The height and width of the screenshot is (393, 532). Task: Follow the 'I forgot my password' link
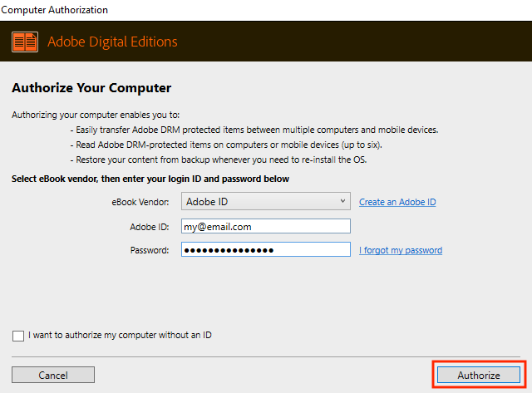tap(400, 250)
